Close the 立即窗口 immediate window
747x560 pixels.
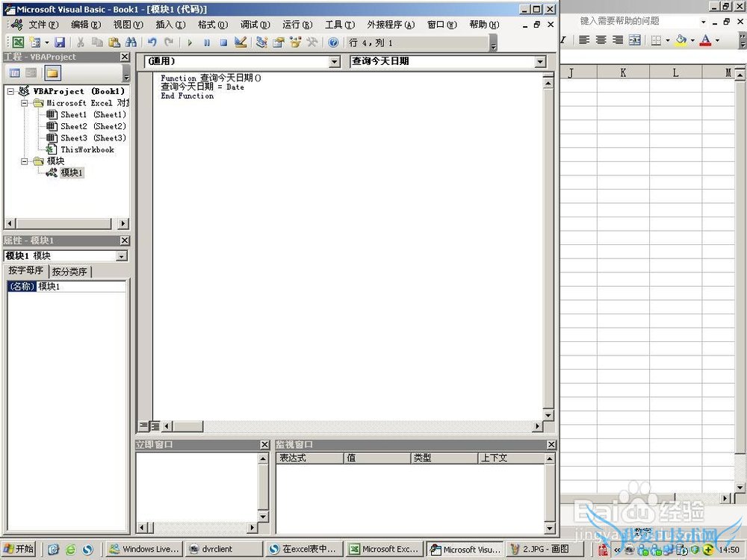tap(265, 444)
